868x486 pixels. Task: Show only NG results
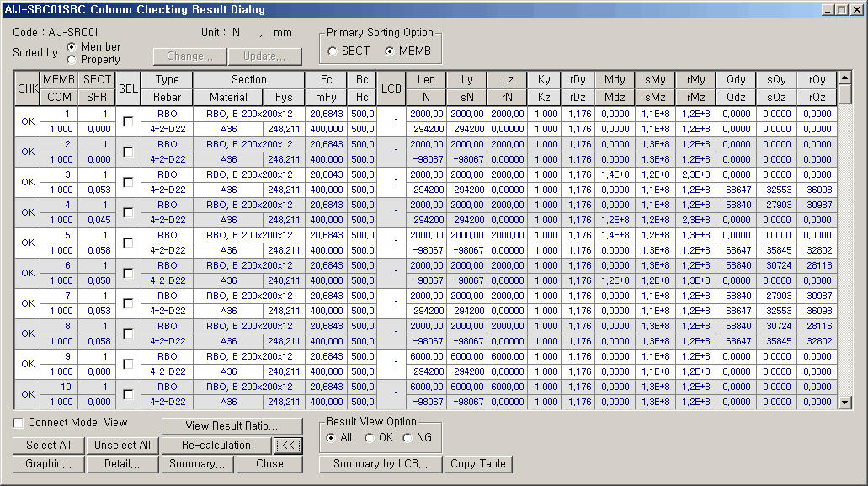[407, 438]
